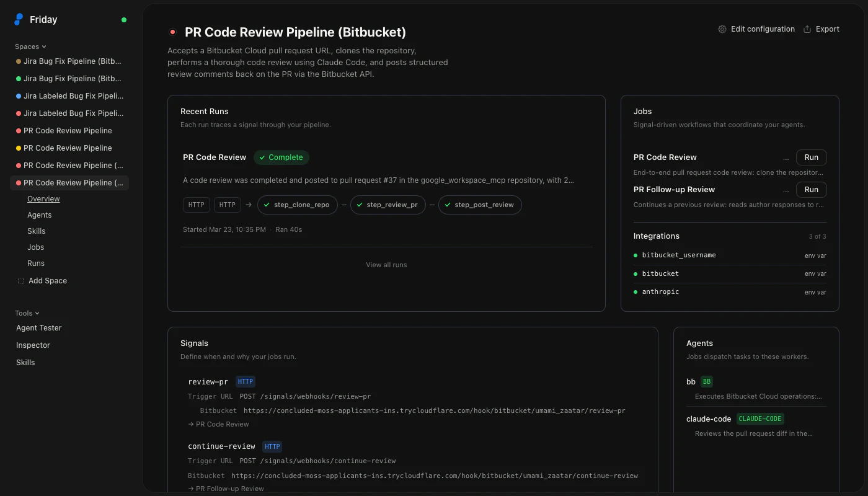Click the PR Follow-up Review job title
The image size is (868, 496).
pyautogui.click(x=675, y=190)
